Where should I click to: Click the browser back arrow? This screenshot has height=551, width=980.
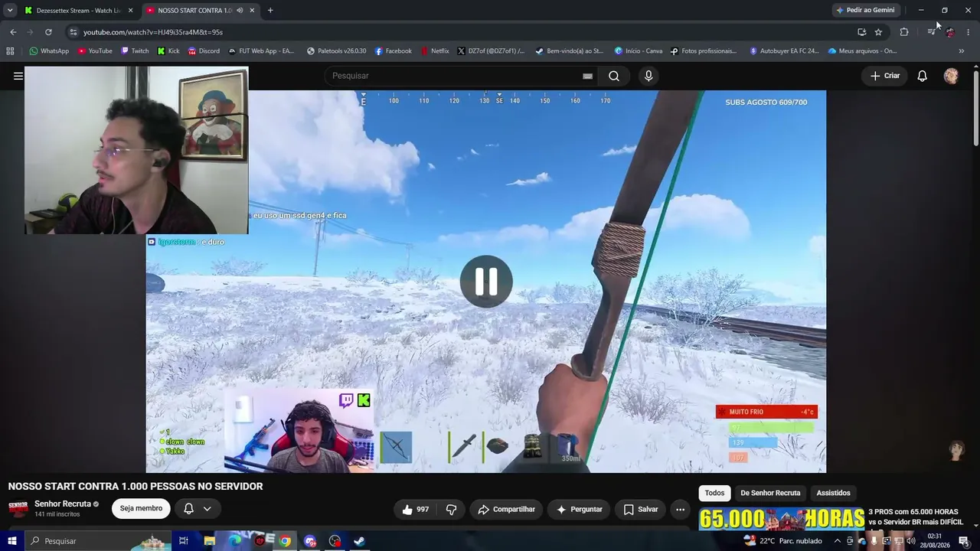[x=13, y=32]
